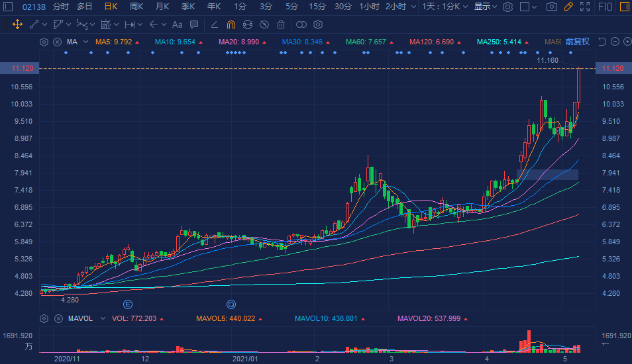The width and height of the screenshot is (632, 364).
Task: Add a speech bubble comment annotation
Action: click(x=193, y=24)
